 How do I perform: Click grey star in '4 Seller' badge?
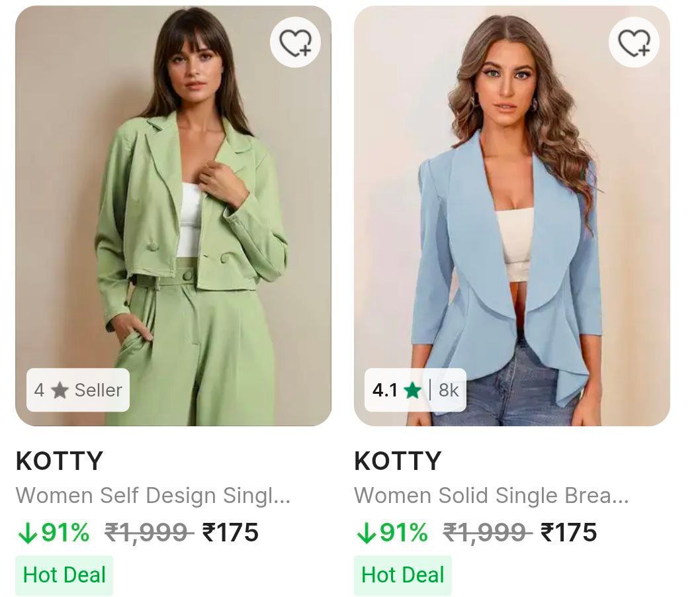(60, 390)
